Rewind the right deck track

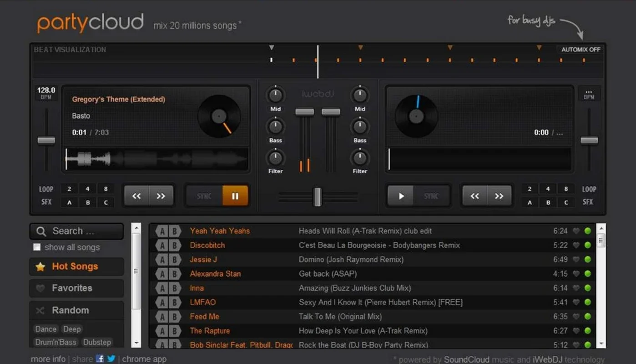click(474, 196)
